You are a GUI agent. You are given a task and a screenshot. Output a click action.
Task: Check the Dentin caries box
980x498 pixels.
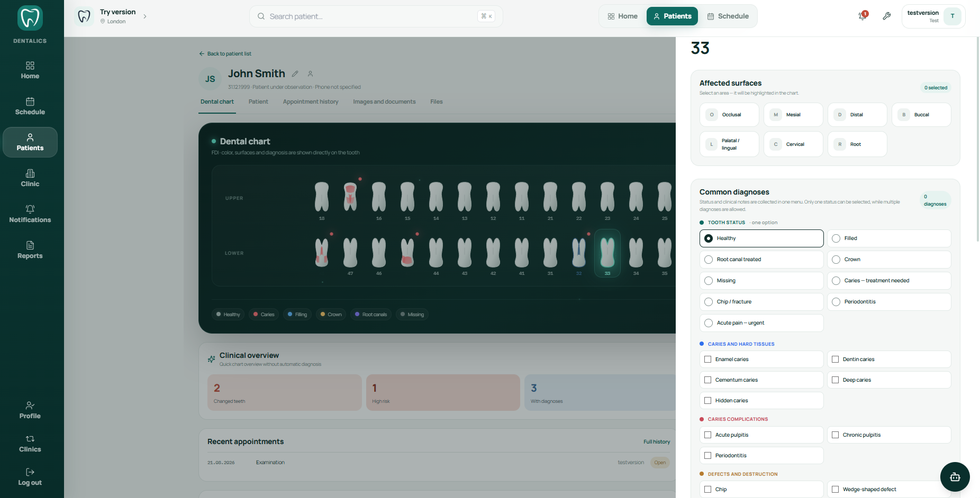point(836,359)
